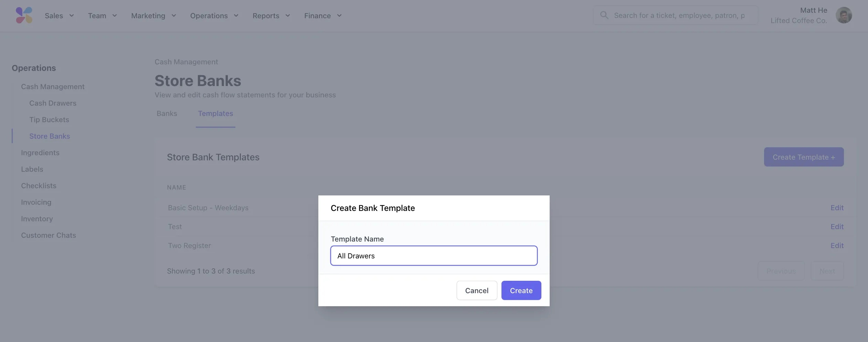
Task: Click the search magnifier icon
Action: click(604, 15)
